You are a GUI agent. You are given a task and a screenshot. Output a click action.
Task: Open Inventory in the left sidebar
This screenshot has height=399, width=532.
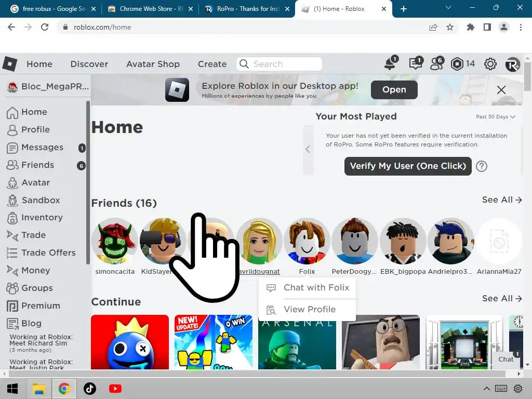point(35,218)
